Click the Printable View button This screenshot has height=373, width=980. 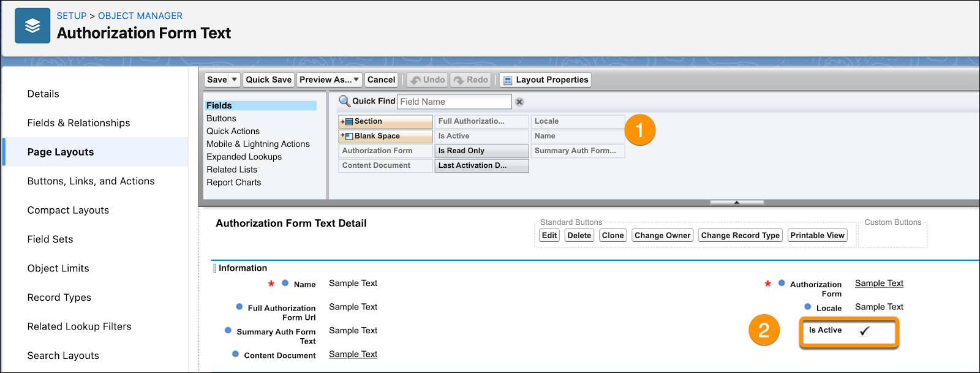[x=817, y=235]
